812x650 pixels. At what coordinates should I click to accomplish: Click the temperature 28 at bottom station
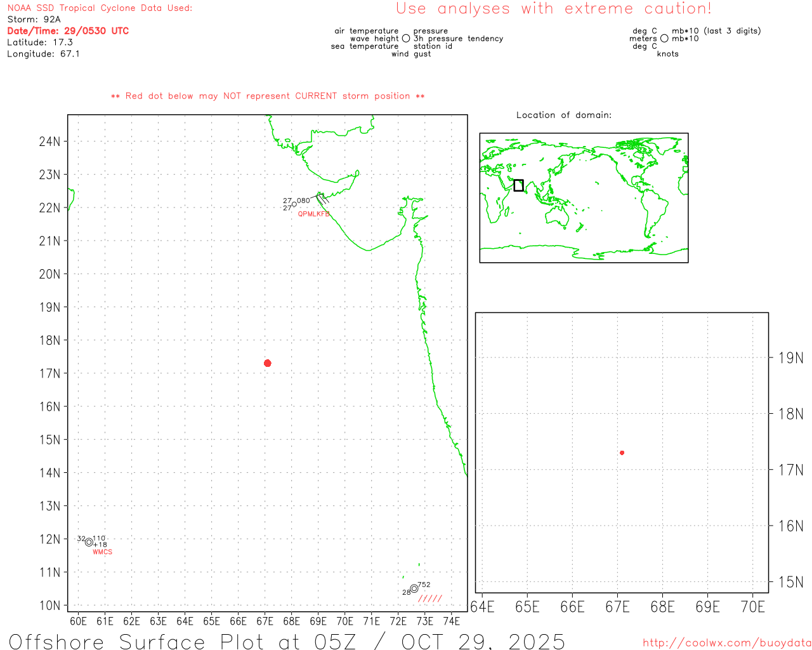[x=407, y=592]
